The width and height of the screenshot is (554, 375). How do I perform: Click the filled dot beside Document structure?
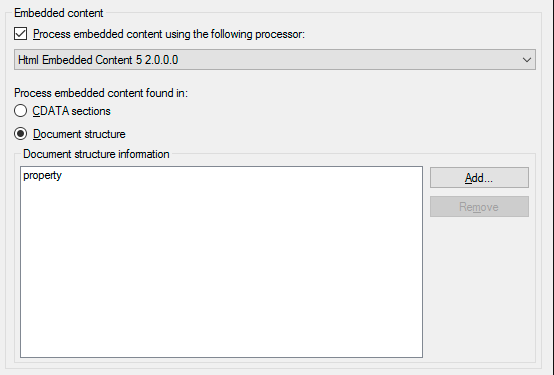tap(20, 134)
